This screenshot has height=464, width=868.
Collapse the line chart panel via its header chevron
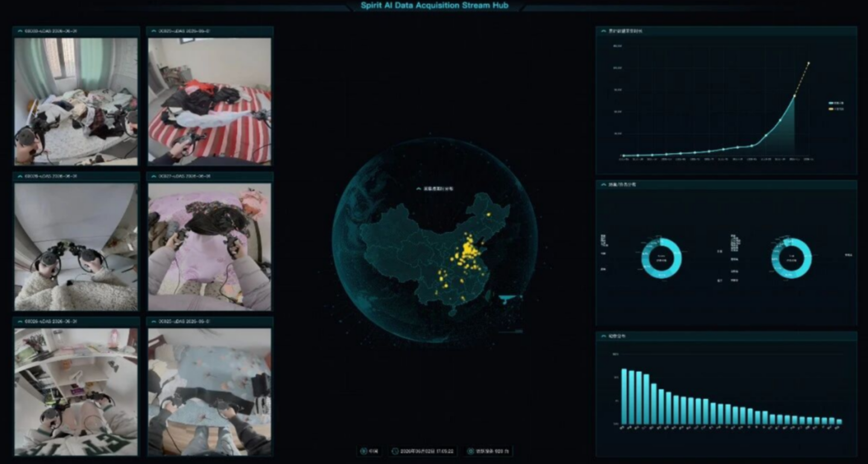click(603, 31)
